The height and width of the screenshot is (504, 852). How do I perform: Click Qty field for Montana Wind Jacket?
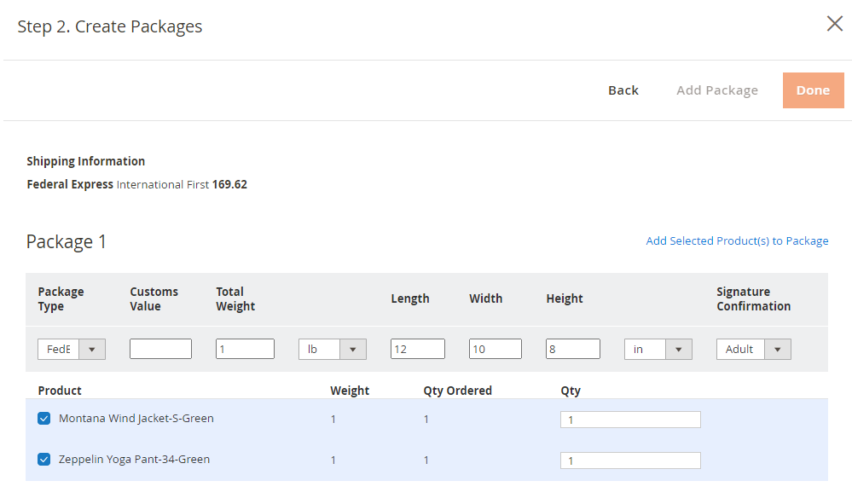tap(630, 420)
